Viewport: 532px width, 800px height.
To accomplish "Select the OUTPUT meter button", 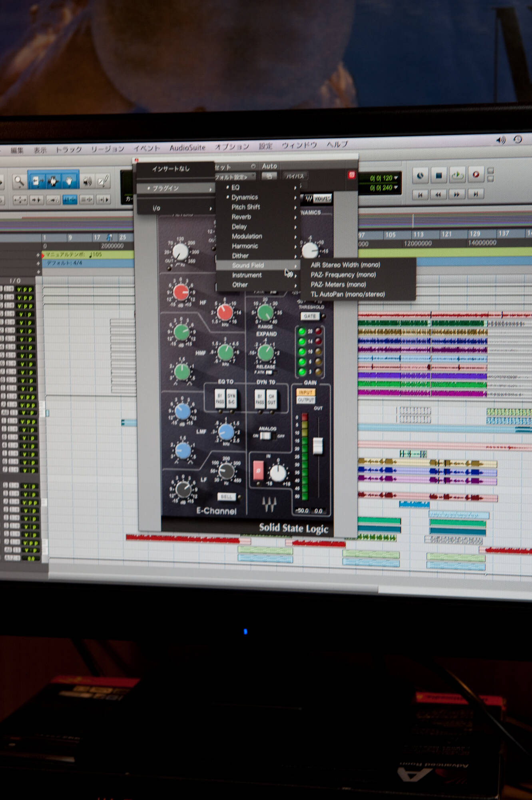I will (x=306, y=400).
